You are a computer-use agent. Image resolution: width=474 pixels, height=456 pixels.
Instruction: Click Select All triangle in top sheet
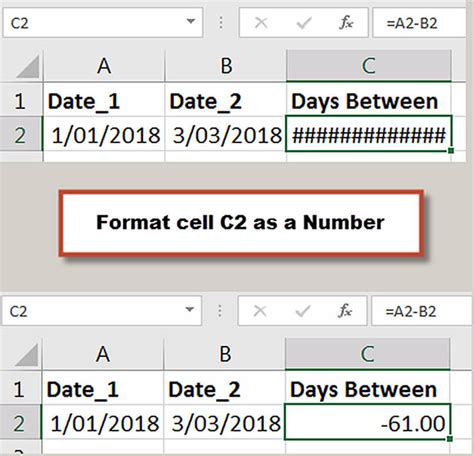tap(28, 66)
